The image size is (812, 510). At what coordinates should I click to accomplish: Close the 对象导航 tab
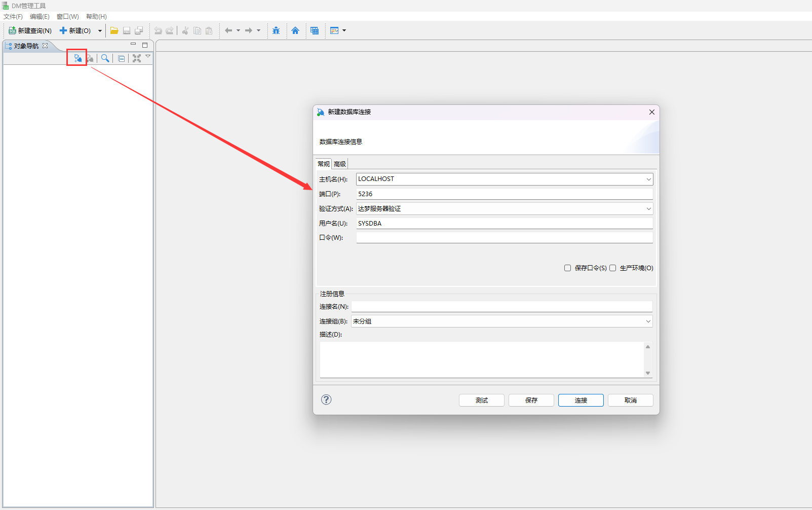coord(45,46)
